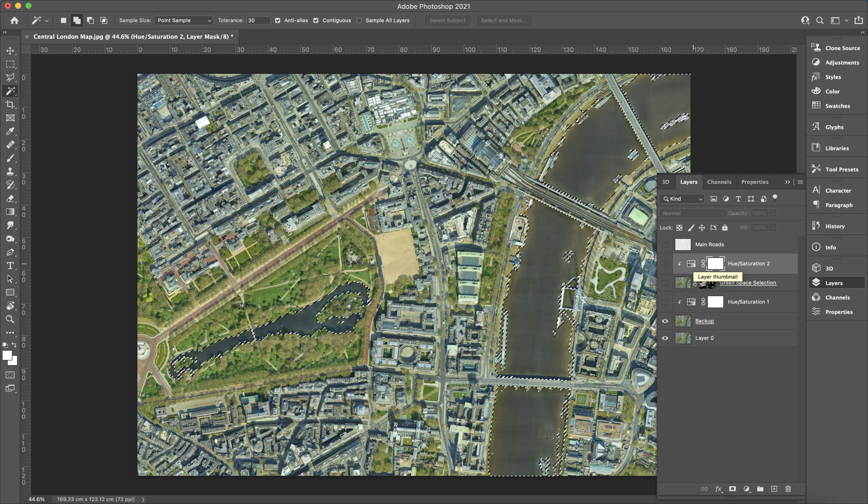Click the Home icon in options bar
This screenshot has width=868, height=504.
[14, 20]
